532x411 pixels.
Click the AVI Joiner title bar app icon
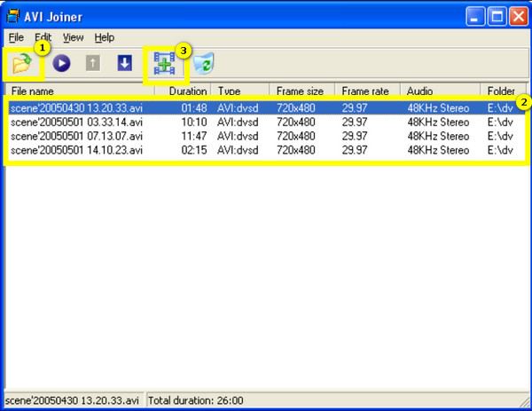(x=12, y=16)
